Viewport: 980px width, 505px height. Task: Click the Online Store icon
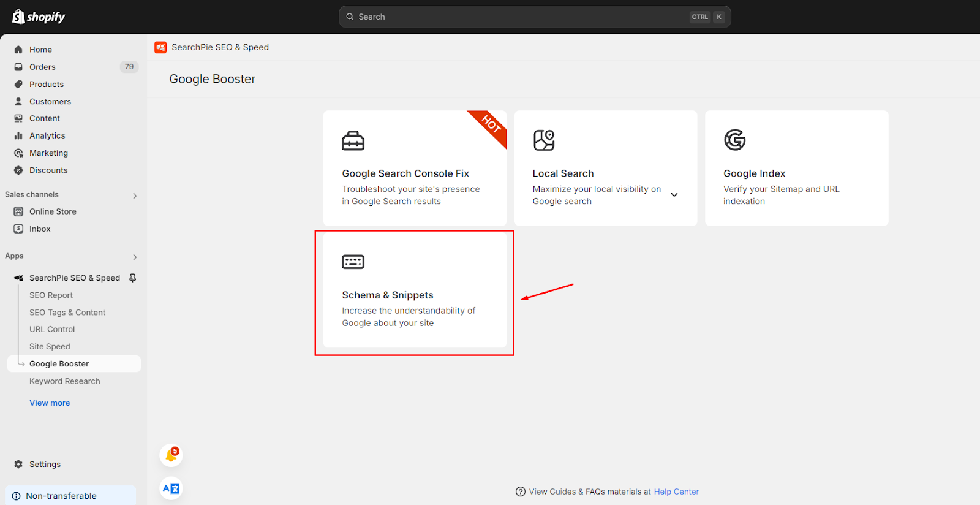click(x=18, y=211)
